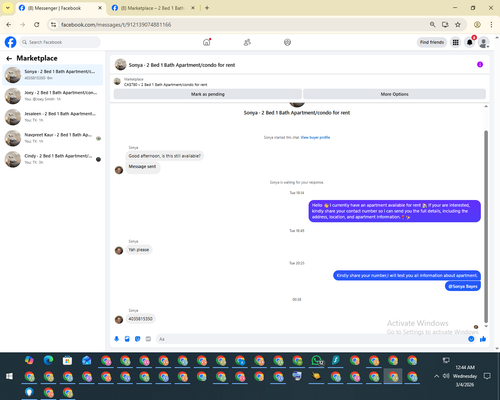This screenshot has width=500, height=400.
Task: Open the Windows Start menu
Action: click(9, 376)
